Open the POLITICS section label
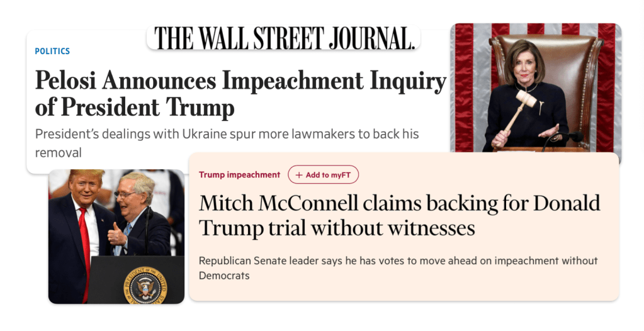644x331 pixels. (52, 51)
